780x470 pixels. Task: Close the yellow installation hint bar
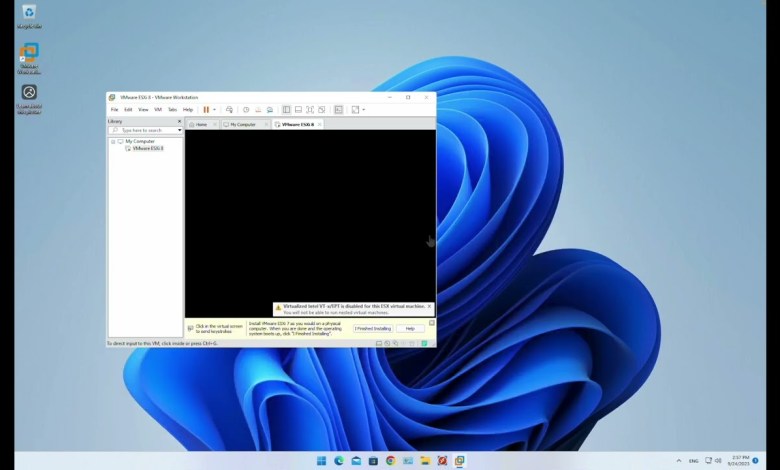click(432, 323)
